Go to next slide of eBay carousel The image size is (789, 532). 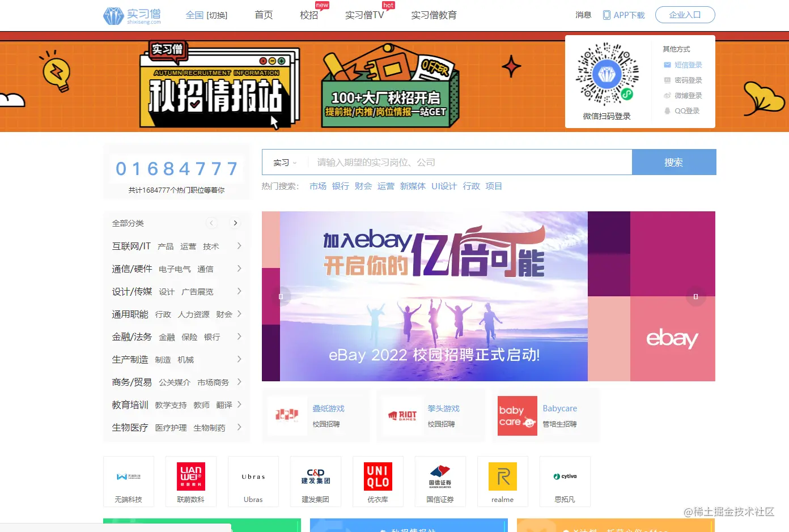[x=695, y=296]
